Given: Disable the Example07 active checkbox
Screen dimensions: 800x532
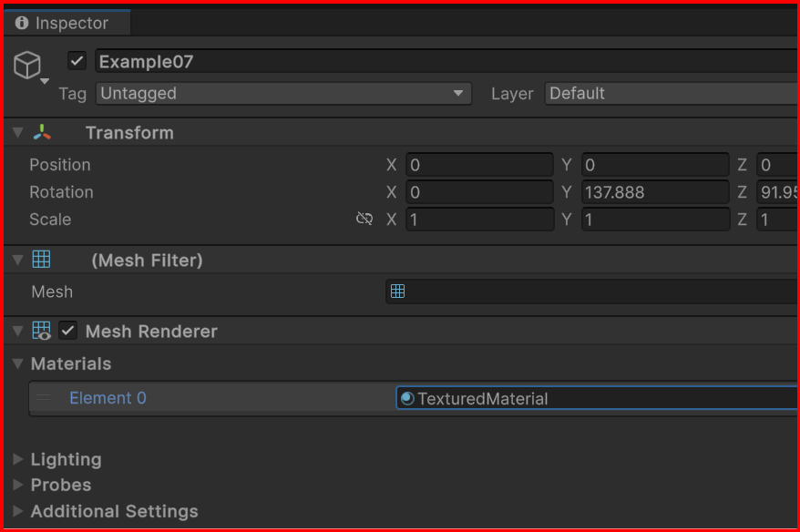Looking at the screenshot, I should (77, 61).
